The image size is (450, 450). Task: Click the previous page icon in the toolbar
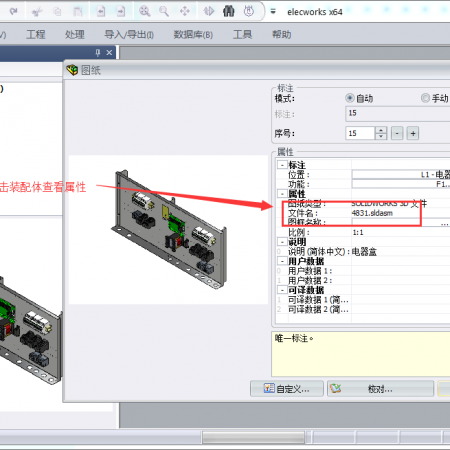click(101, 12)
